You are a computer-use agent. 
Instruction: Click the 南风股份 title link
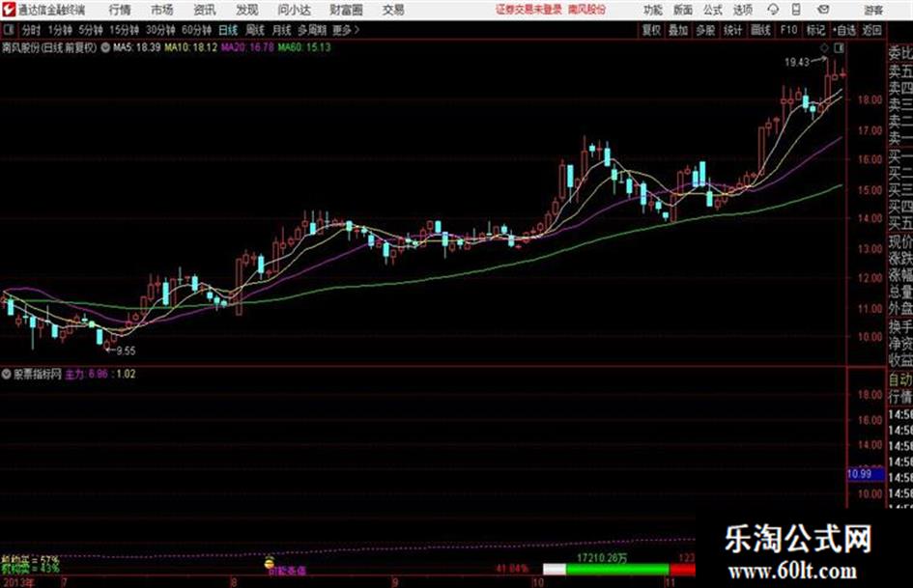click(587, 10)
